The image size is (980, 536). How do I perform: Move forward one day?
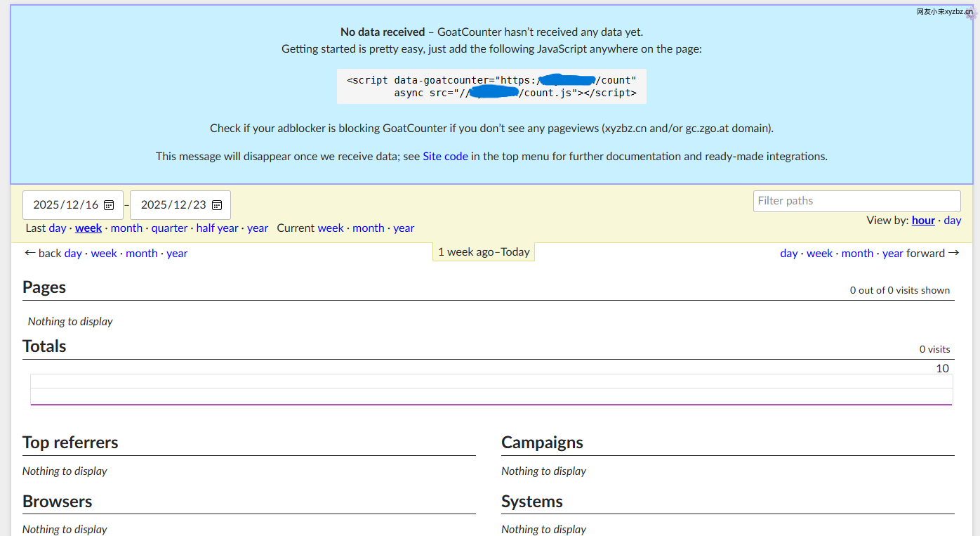click(x=788, y=254)
